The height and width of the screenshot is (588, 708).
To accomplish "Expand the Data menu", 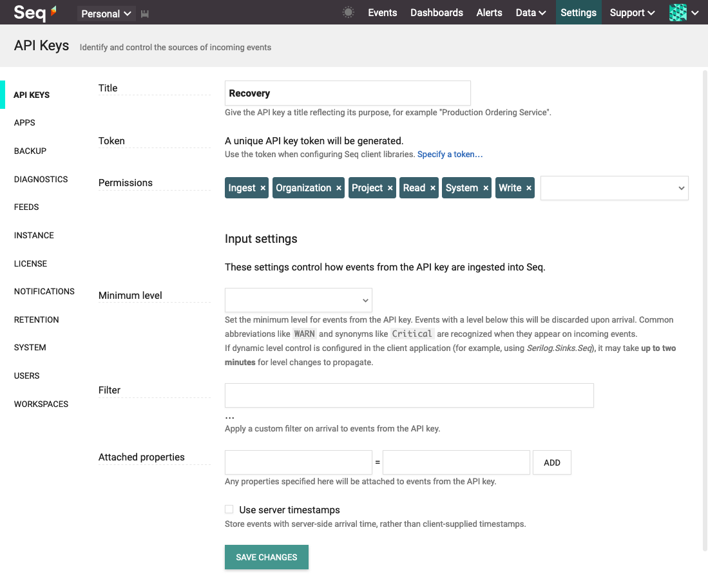I will pyautogui.click(x=531, y=13).
